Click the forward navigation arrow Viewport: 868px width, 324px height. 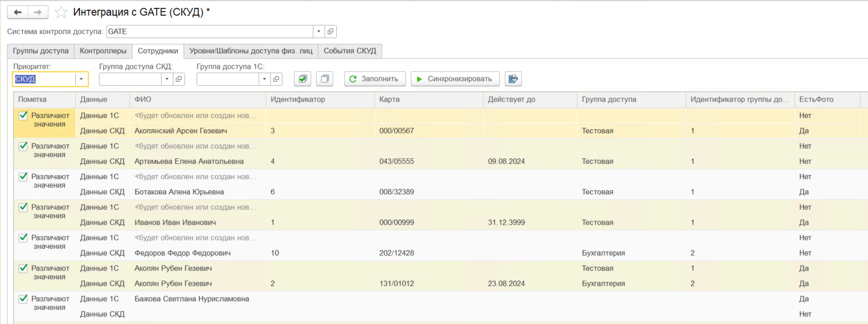click(38, 12)
